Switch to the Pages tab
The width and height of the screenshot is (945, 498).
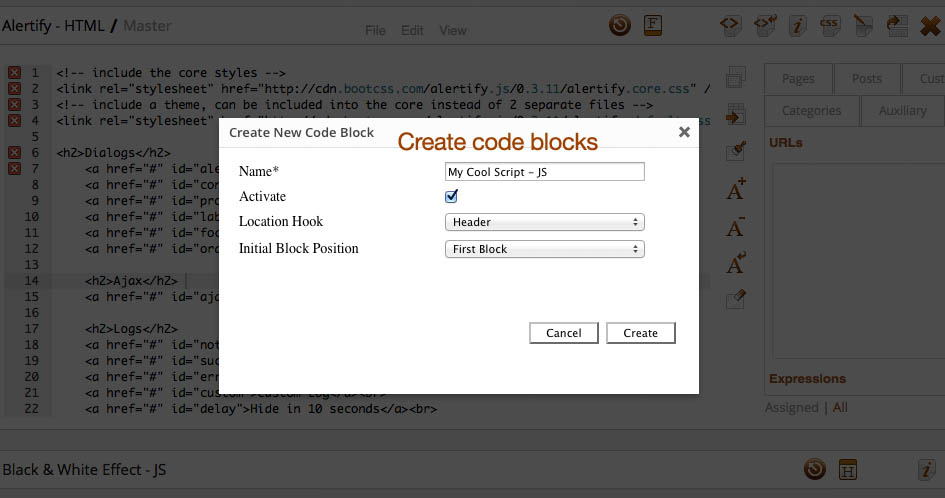[798, 79]
